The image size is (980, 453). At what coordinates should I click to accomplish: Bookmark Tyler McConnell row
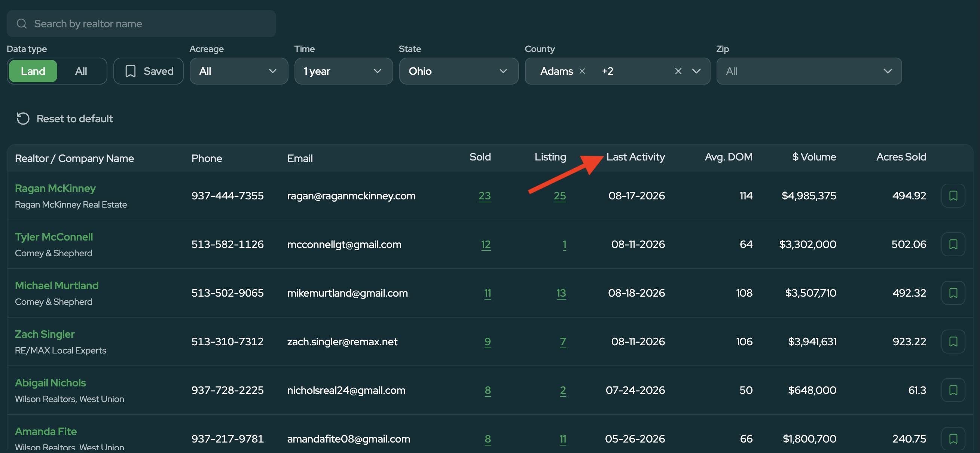953,245
